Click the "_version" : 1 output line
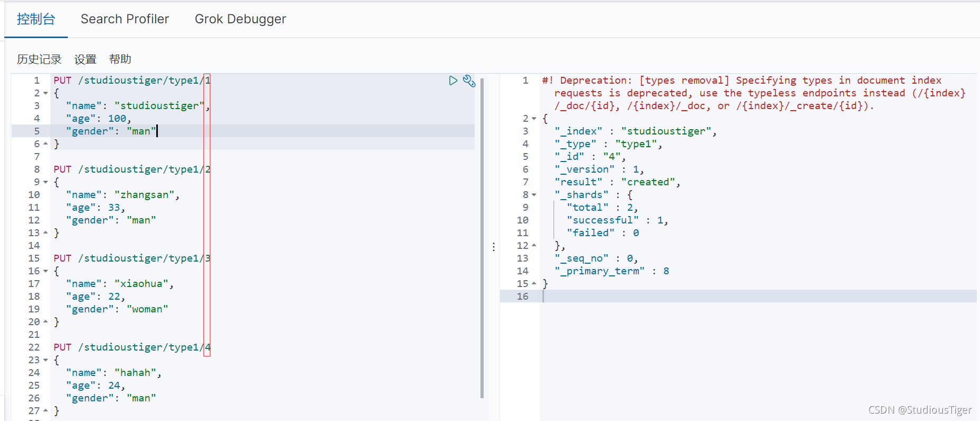This screenshot has height=421, width=980. click(x=599, y=169)
